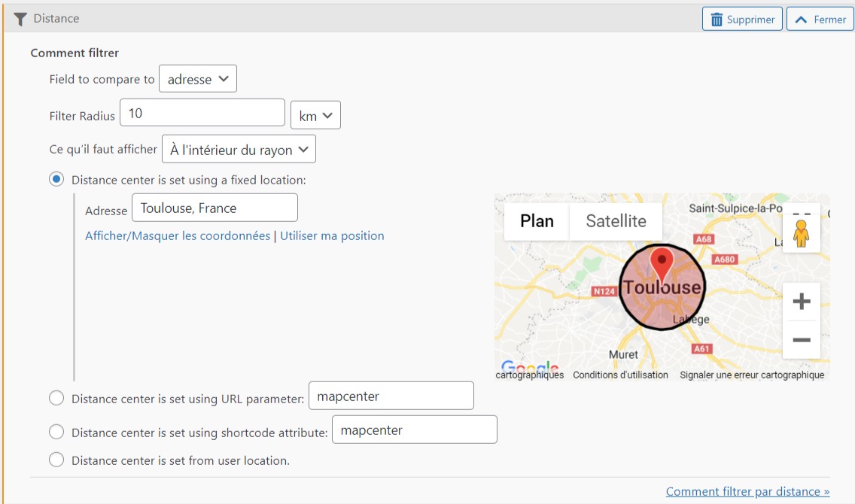Select user location distance center option

point(56,460)
